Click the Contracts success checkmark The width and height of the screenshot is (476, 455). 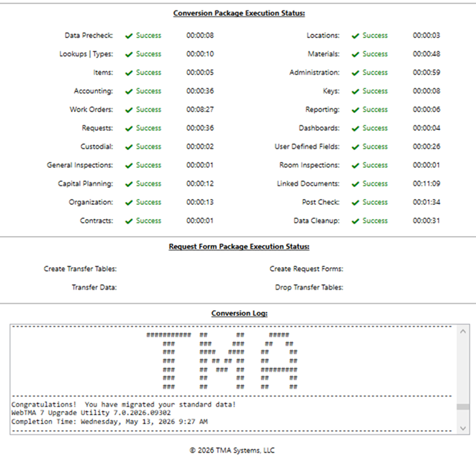(129, 221)
